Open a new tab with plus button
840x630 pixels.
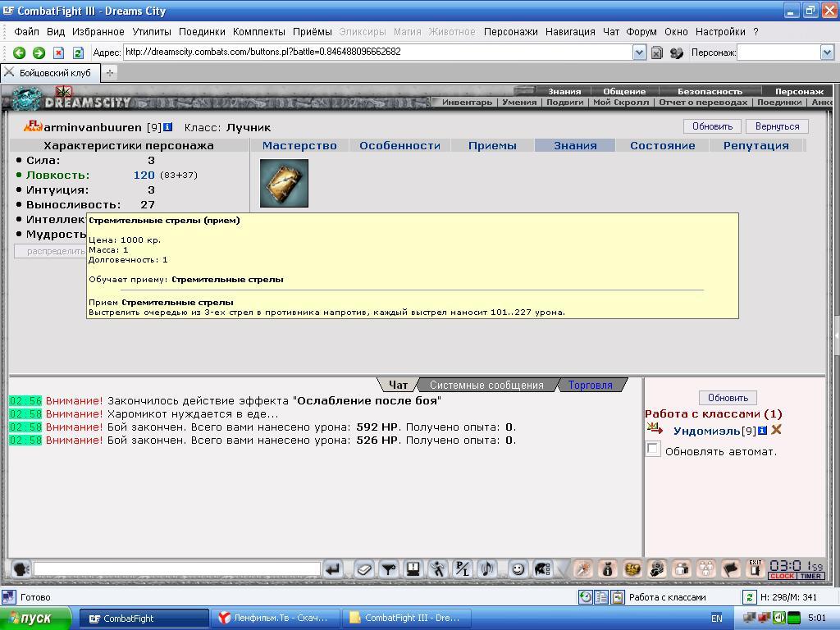tap(109, 73)
